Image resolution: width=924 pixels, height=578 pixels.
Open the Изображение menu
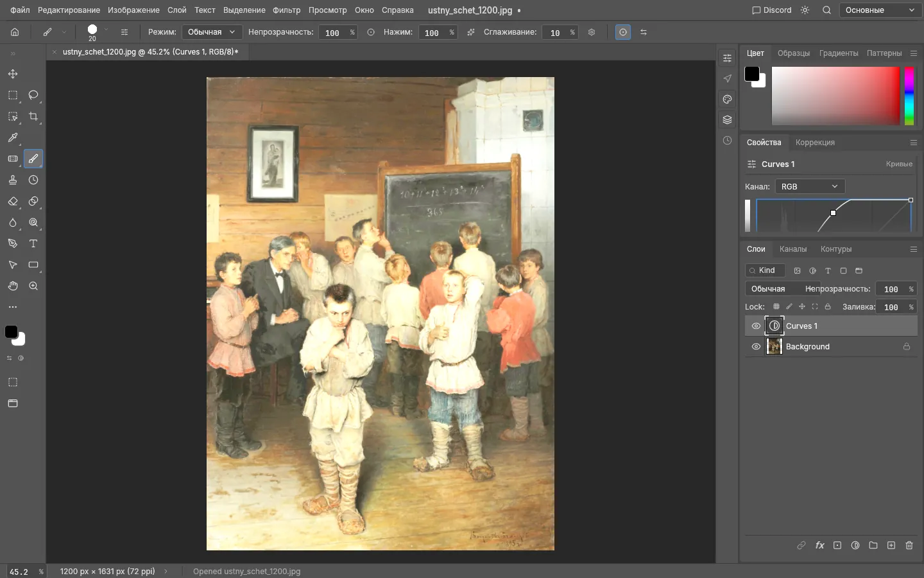pyautogui.click(x=133, y=10)
